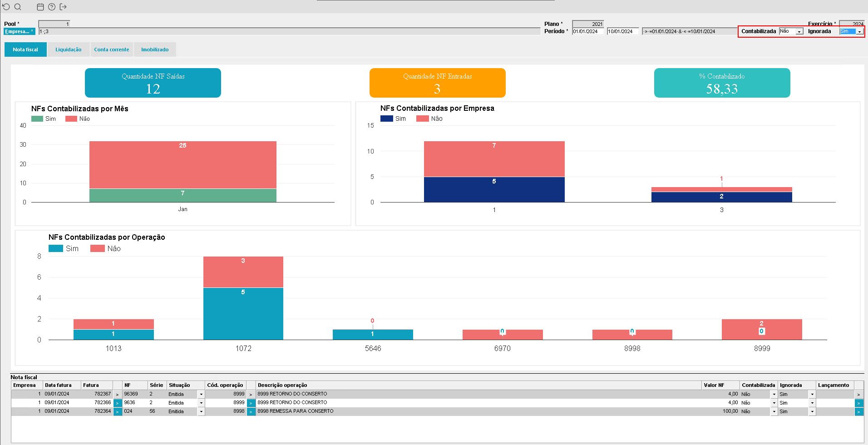Click blue Sim bar for operation 1072

pos(243,314)
